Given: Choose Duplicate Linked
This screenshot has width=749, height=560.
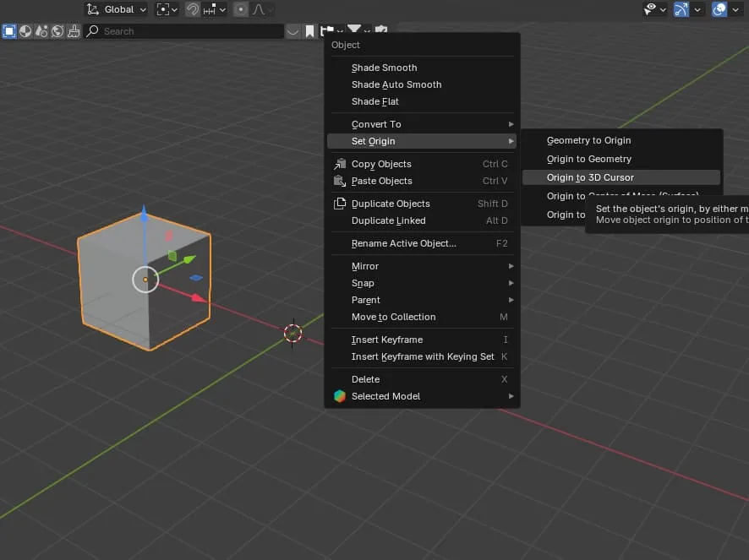Looking at the screenshot, I should (421, 220).
